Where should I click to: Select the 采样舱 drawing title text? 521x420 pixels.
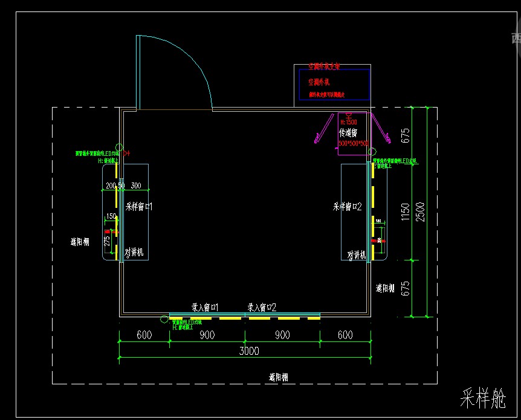click(x=482, y=399)
